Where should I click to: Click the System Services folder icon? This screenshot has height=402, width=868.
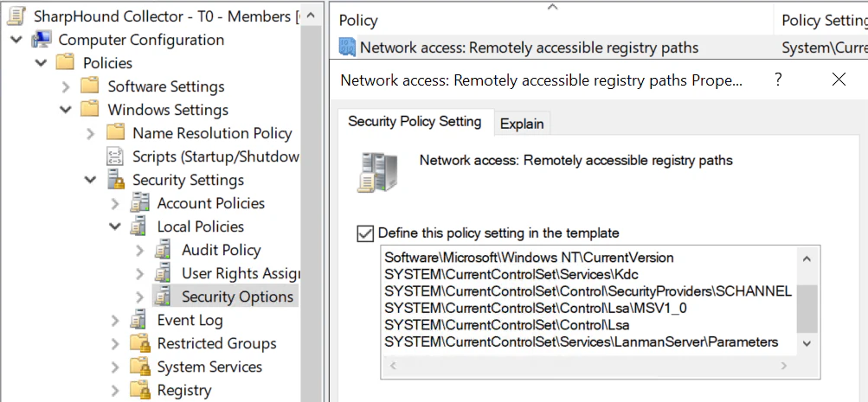139,367
